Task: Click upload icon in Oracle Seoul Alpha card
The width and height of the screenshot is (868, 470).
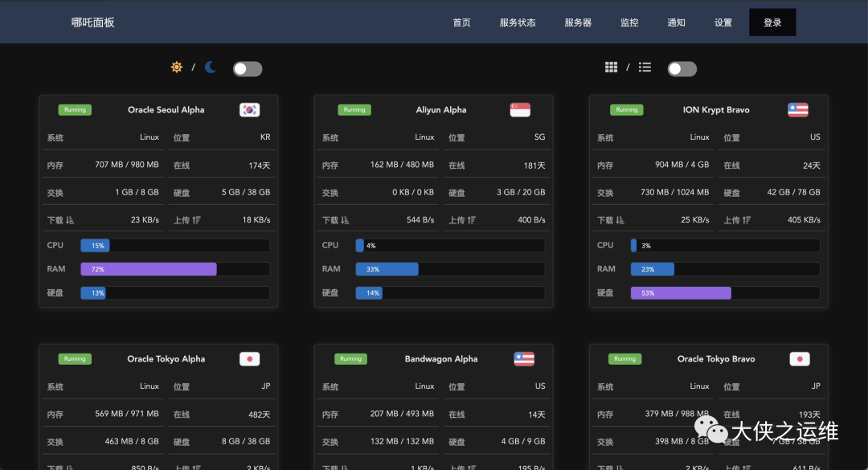Action: (x=197, y=220)
